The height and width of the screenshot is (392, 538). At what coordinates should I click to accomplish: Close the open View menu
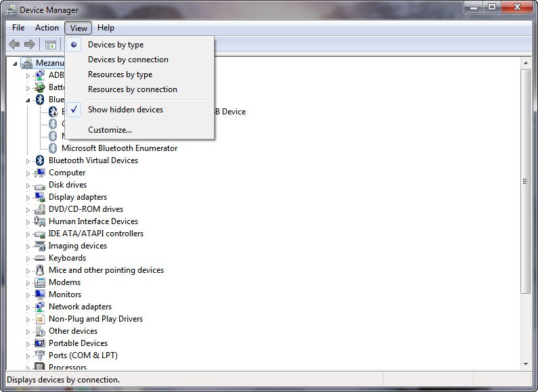[x=79, y=28]
